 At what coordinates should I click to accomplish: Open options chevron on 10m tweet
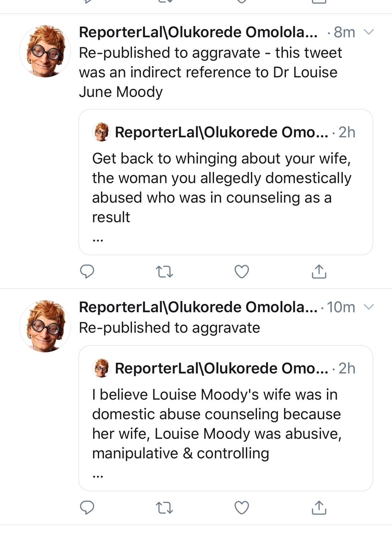coord(369,307)
